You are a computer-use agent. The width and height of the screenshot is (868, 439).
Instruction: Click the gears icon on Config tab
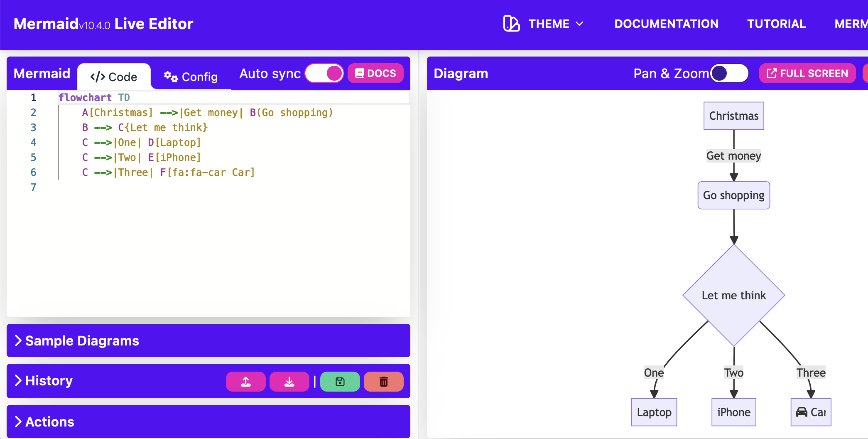pos(170,77)
